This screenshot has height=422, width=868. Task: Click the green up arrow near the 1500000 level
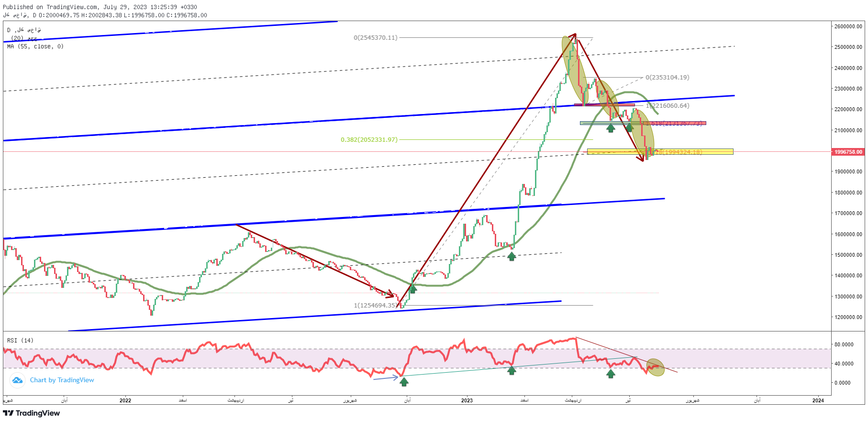[x=512, y=256]
